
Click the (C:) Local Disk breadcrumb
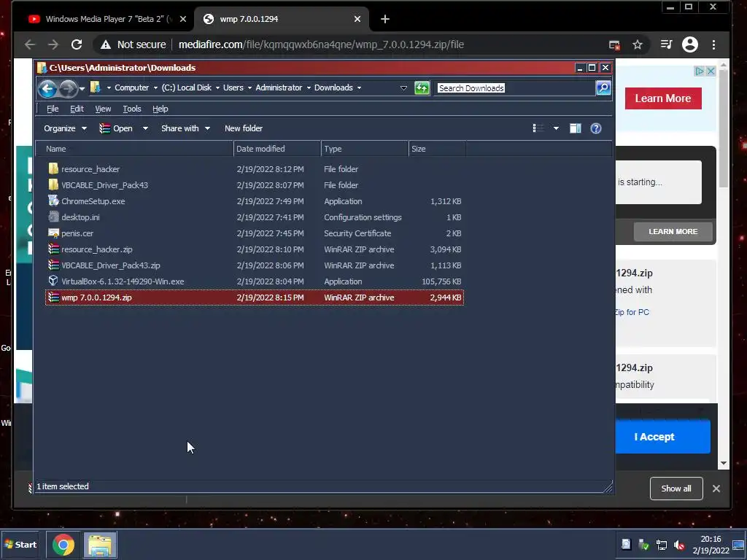(x=186, y=87)
